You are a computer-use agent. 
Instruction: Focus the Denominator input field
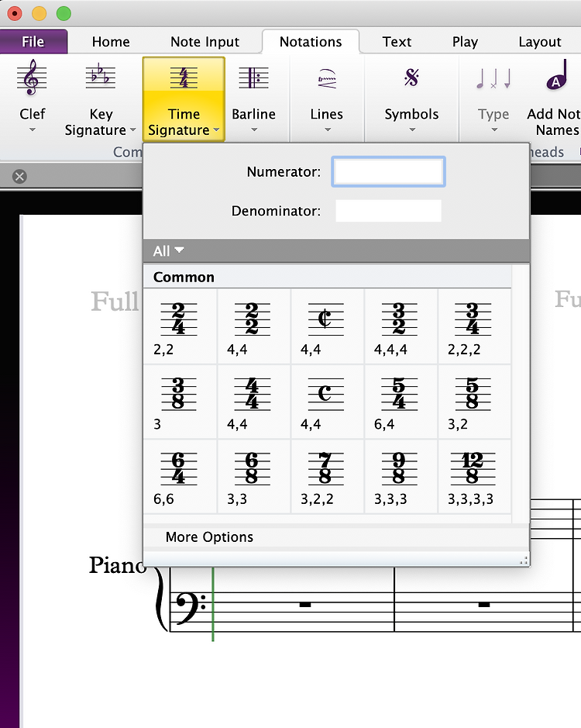tap(388, 211)
